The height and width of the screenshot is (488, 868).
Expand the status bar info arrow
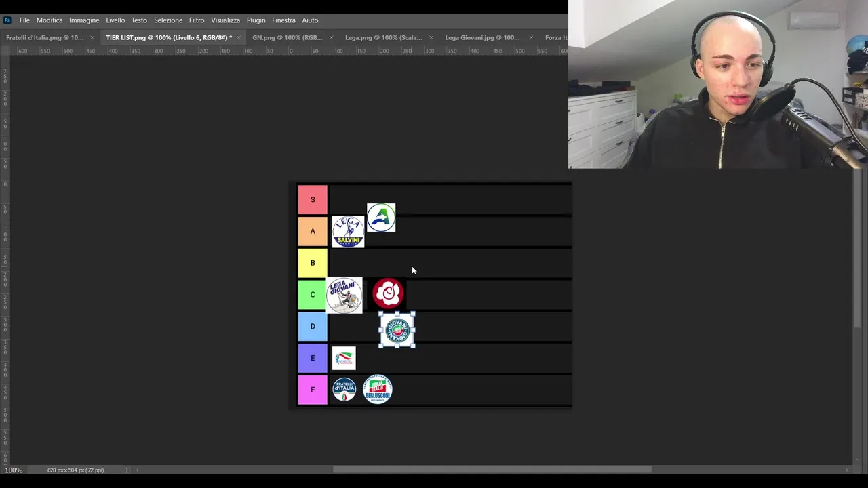coord(127,470)
